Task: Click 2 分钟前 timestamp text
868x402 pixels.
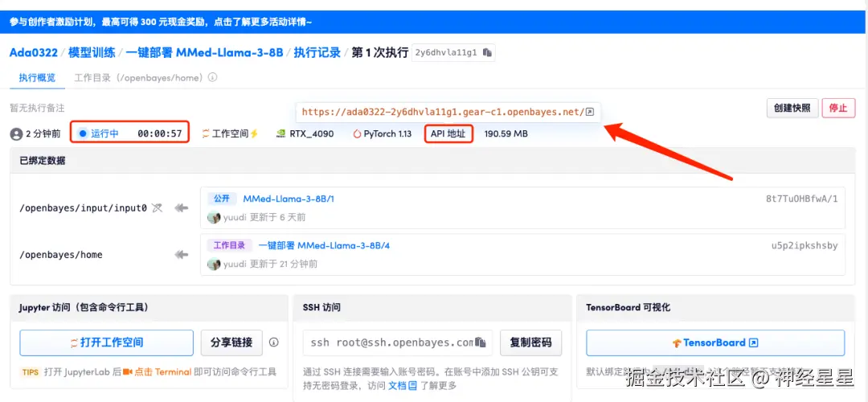Action: 43,133
